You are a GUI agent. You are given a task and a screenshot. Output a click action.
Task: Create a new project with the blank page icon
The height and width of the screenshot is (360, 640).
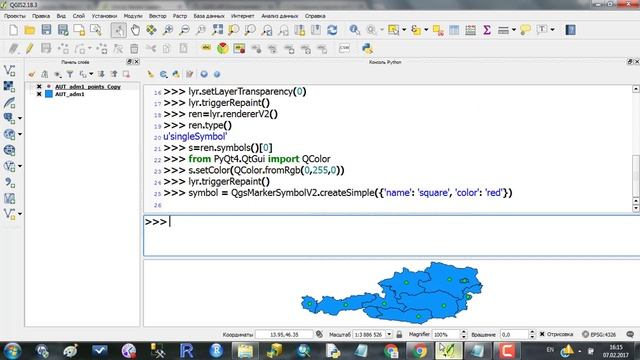[x=13, y=30]
